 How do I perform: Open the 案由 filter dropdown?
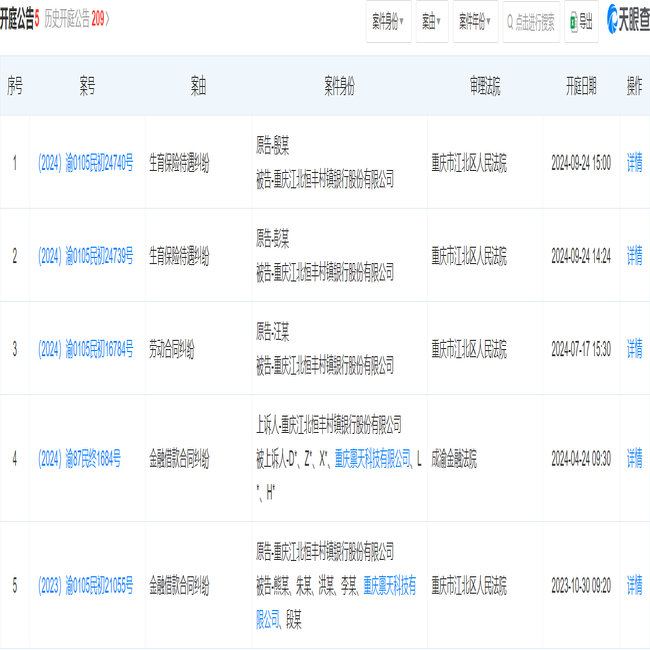click(432, 22)
